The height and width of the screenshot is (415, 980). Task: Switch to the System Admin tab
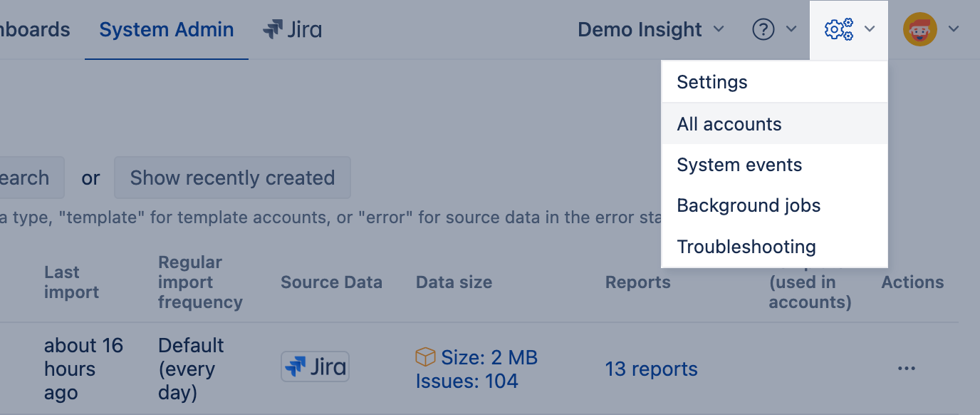167,30
